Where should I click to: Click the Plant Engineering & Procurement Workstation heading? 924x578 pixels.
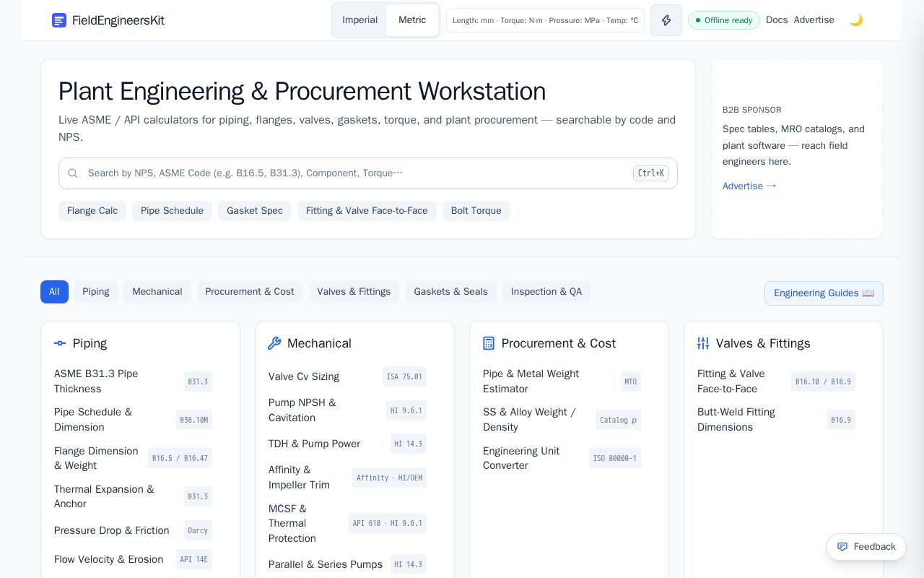pyautogui.click(x=302, y=92)
